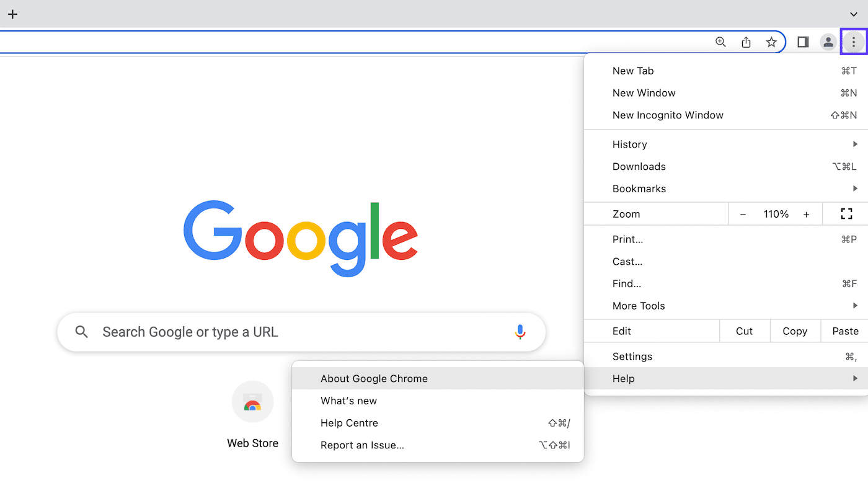Select About Google Chrome
The image size is (868, 493).
(x=374, y=378)
